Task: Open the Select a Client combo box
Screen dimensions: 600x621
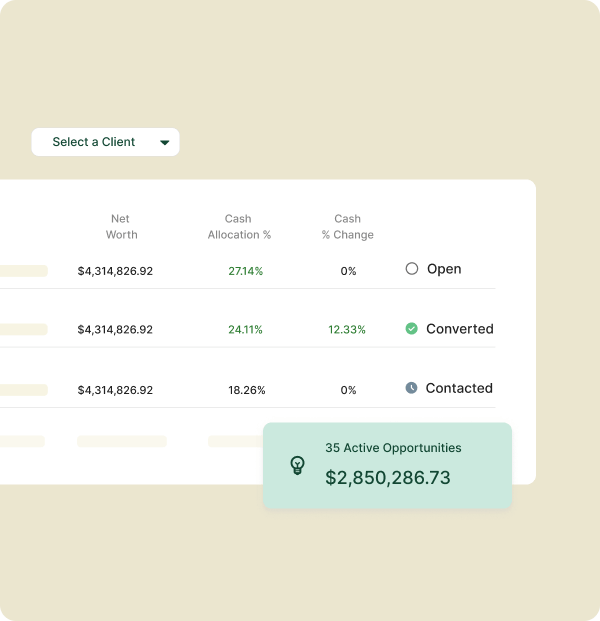Action: 105,142
